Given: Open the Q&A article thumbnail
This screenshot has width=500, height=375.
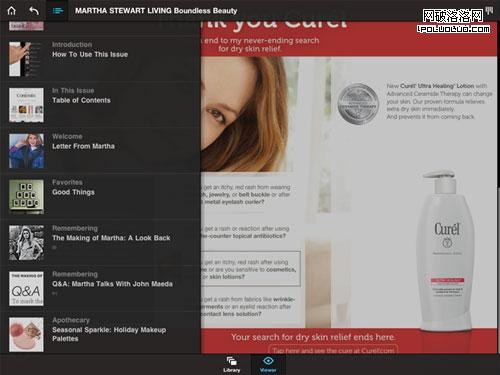Looking at the screenshot, I should pos(26,289).
